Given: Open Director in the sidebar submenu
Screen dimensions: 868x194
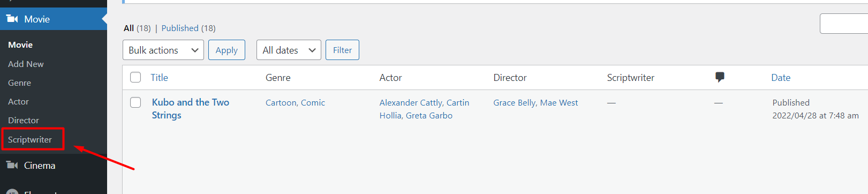Looking at the screenshot, I should click(24, 120).
